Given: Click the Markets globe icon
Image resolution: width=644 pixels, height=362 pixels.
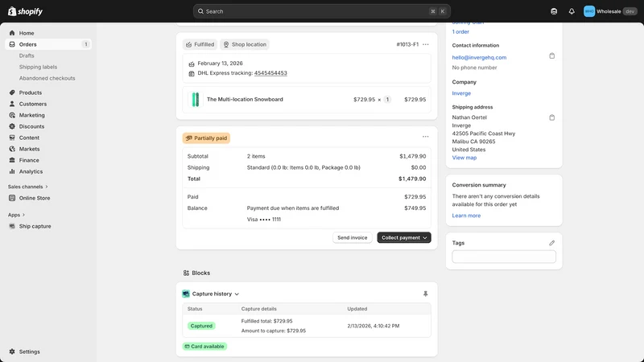Looking at the screenshot, I should [x=12, y=149].
